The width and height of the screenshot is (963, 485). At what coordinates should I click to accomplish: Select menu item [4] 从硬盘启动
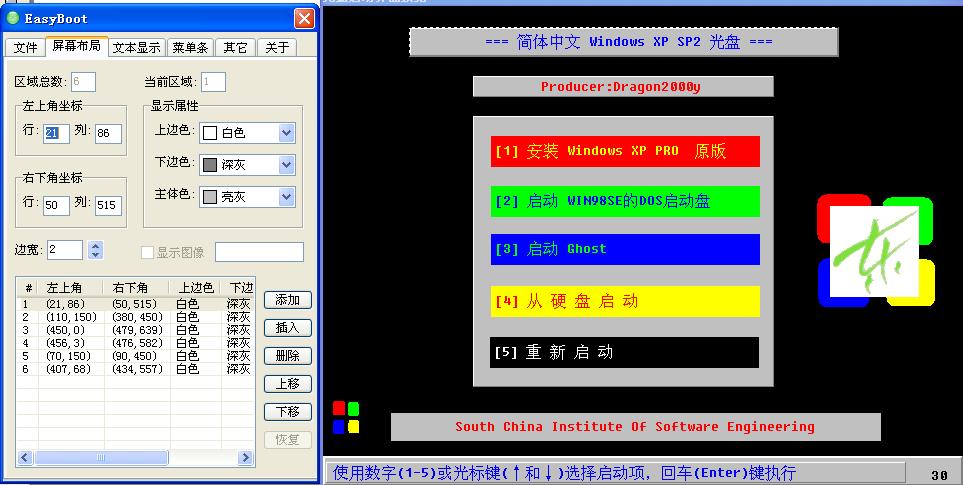[625, 301]
